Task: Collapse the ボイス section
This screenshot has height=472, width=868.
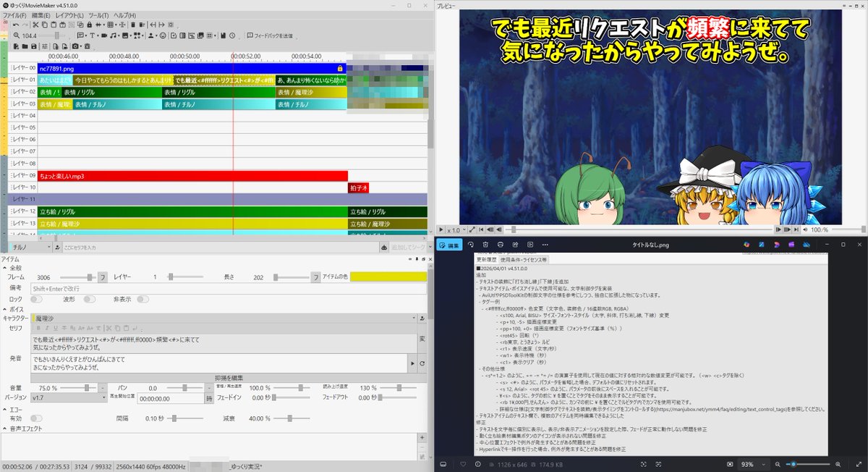Action: click(x=6, y=308)
